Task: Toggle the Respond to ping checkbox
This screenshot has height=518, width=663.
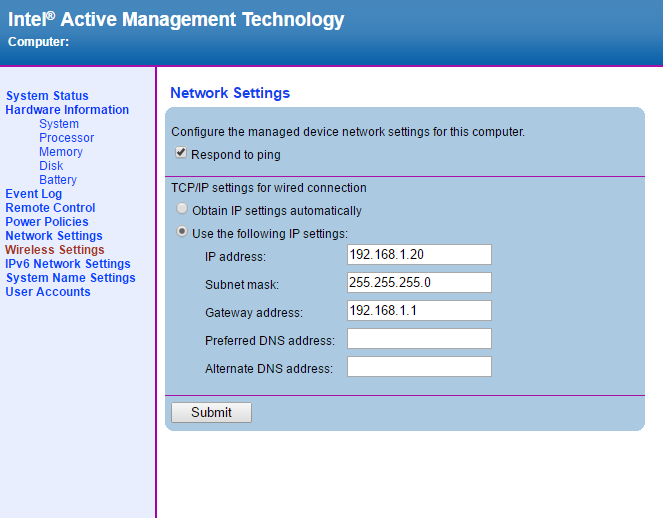Action: [181, 154]
